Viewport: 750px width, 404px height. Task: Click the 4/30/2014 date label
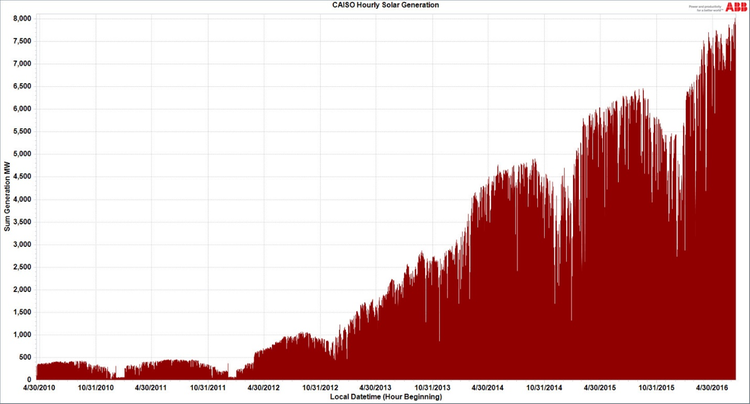coord(488,388)
